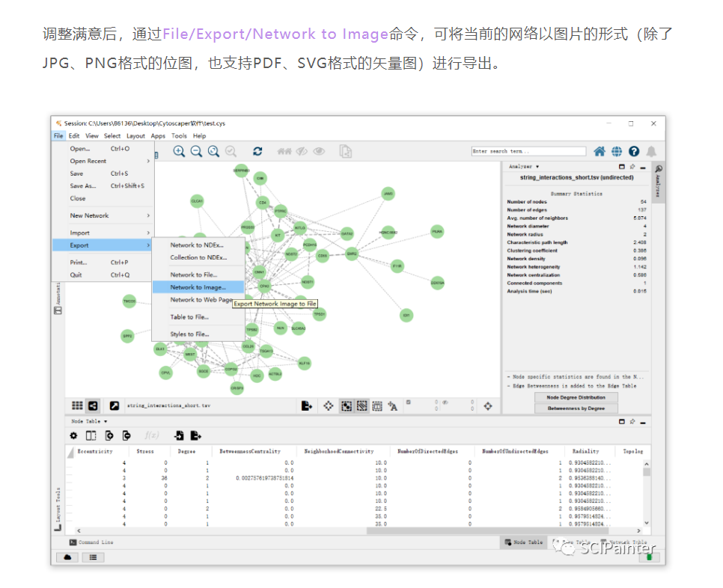Pin the Analyzer panel

(632, 166)
